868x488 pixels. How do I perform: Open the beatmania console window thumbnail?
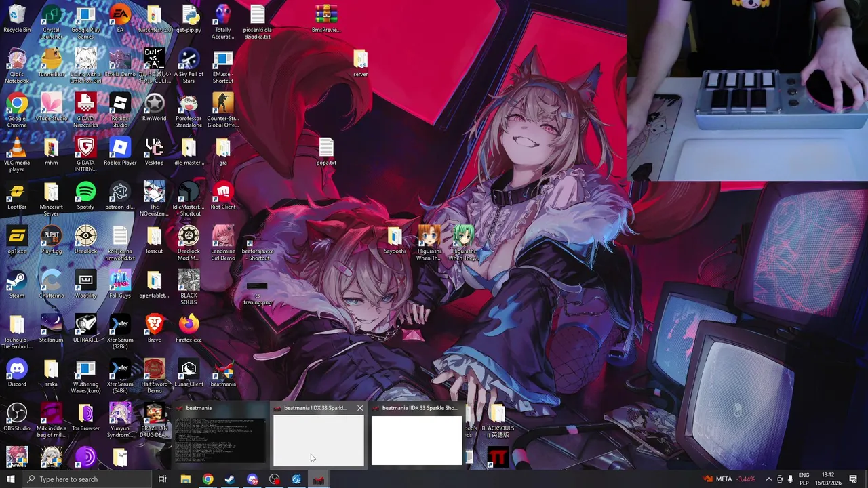[x=220, y=434]
